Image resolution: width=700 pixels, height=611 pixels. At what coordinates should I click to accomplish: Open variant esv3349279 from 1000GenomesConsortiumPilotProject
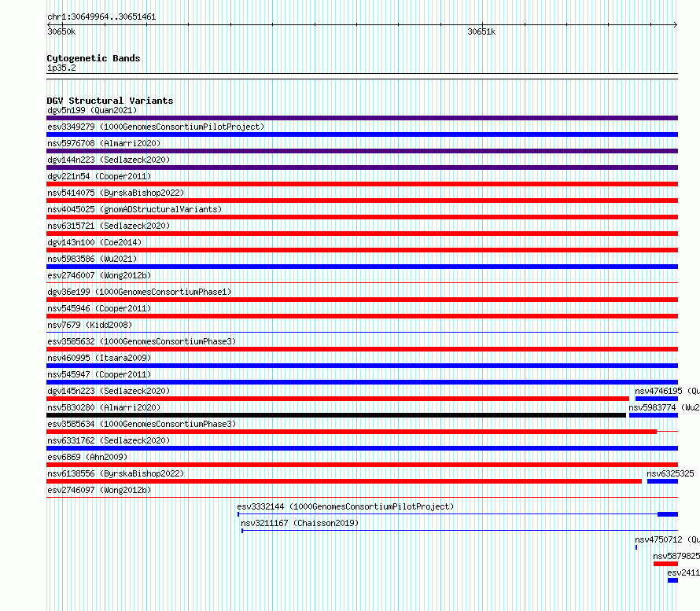point(156,127)
